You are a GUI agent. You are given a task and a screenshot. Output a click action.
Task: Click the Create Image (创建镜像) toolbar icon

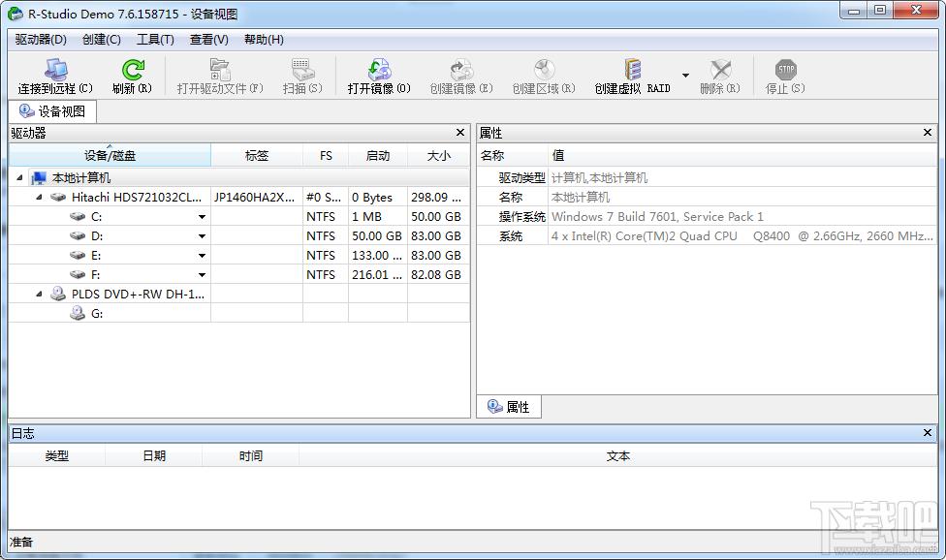[461, 70]
